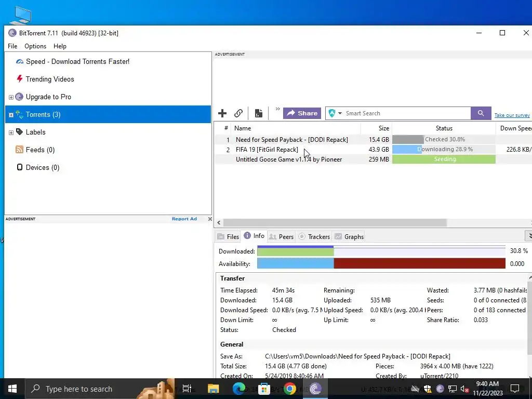This screenshot has height=399, width=532.
Task: Switch to the Files tab
Action: (x=229, y=237)
